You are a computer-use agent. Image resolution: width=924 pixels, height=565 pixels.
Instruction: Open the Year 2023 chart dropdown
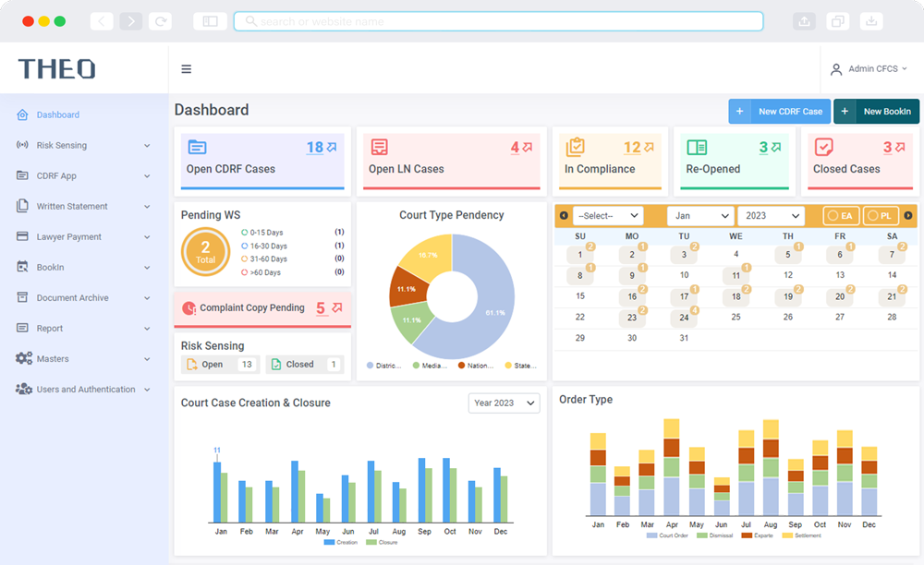click(x=504, y=403)
